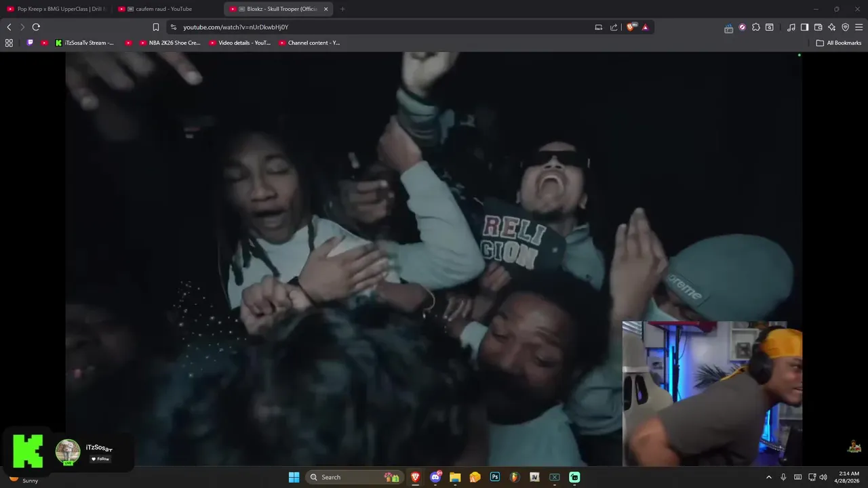Open the Sunny weather widget
Screen dimensions: 868x488
[x=24, y=479]
